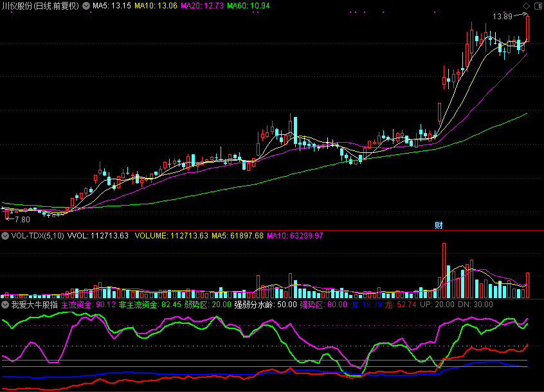Click the MA5: 13.15 label

112,6
